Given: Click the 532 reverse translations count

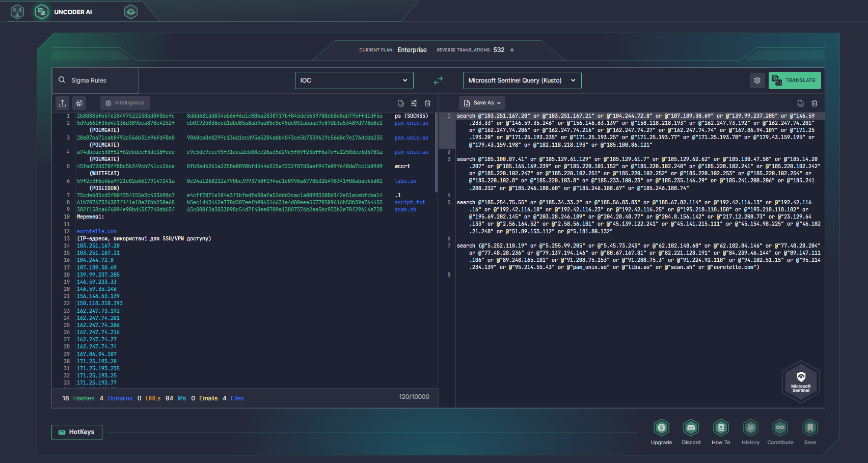Looking at the screenshot, I should pyautogui.click(x=499, y=50).
